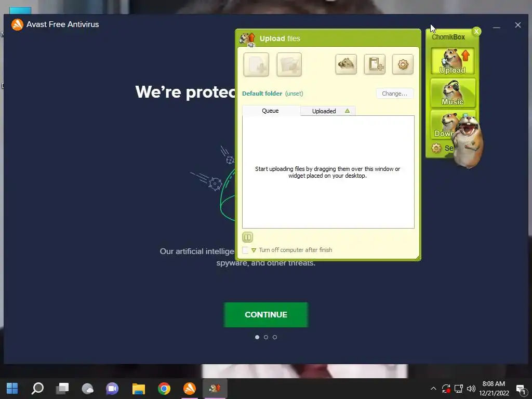Click the Change... default folder button
The width and height of the screenshot is (532, 399).
[x=395, y=94]
